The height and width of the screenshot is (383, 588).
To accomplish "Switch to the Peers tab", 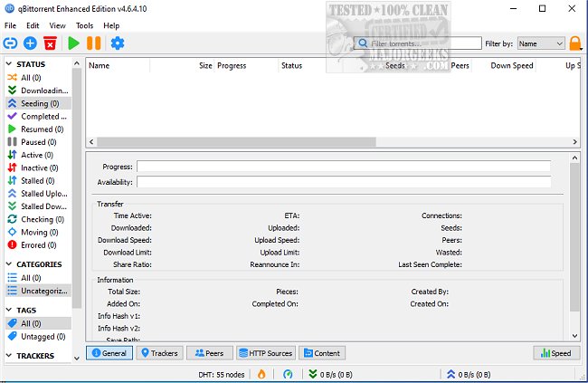I will click(x=210, y=353).
